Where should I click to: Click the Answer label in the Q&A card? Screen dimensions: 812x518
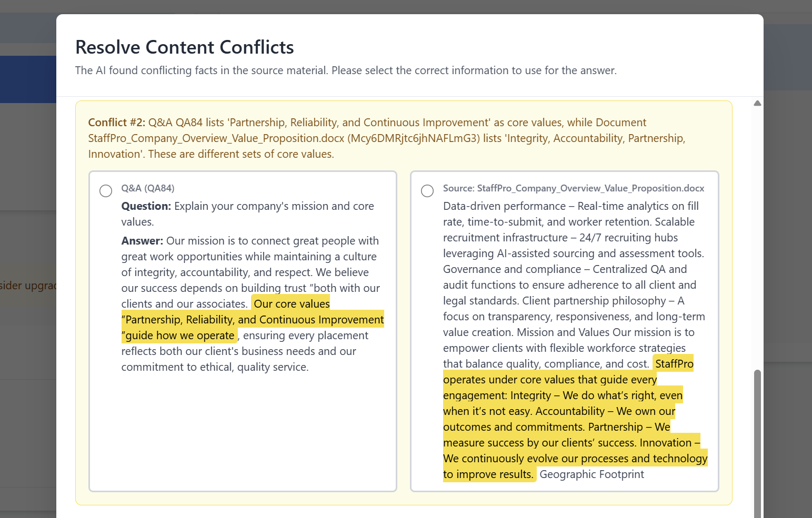tap(142, 240)
